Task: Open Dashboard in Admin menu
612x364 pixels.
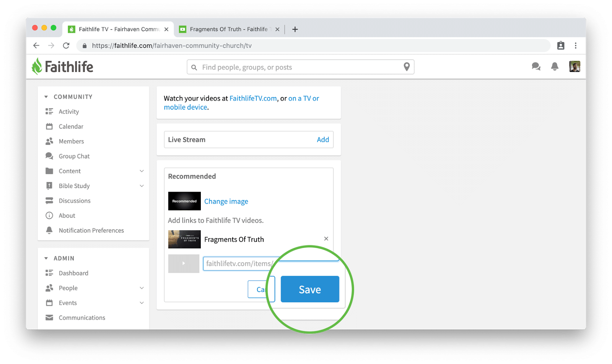Action: 73,273
